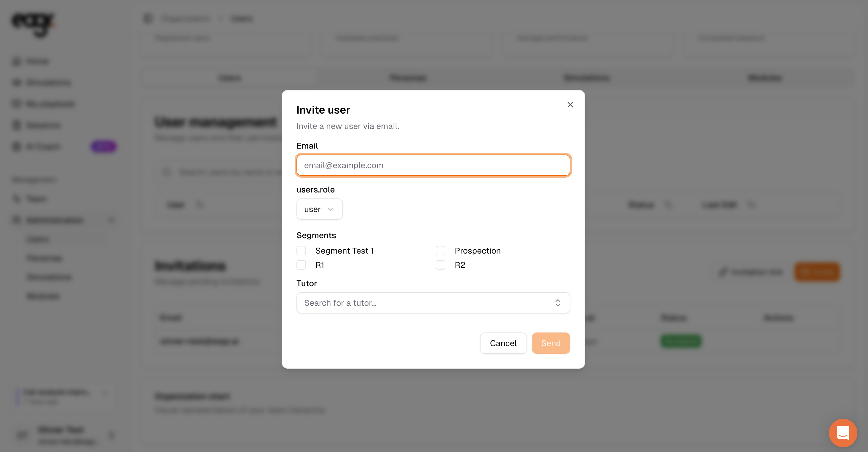868x452 pixels.
Task: Open the user role dropdown
Action: point(319,209)
